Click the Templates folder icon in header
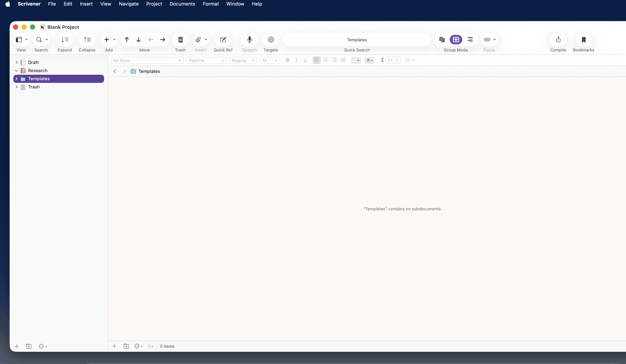The width and height of the screenshot is (626, 364). point(133,71)
